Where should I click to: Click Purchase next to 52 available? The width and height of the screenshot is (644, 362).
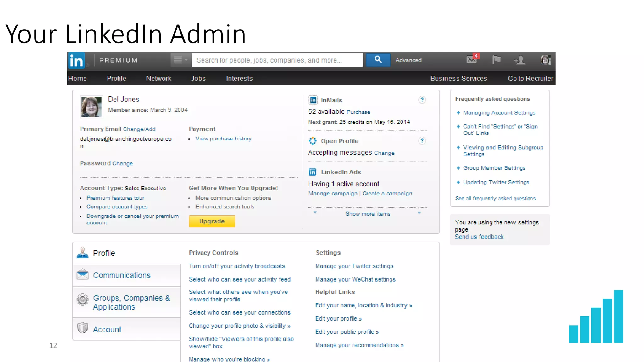point(358,112)
